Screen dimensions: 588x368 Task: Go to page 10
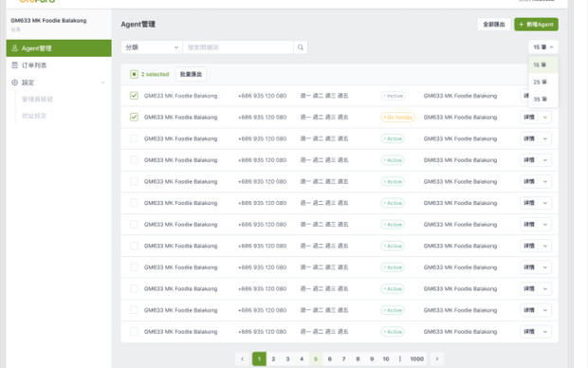point(386,359)
